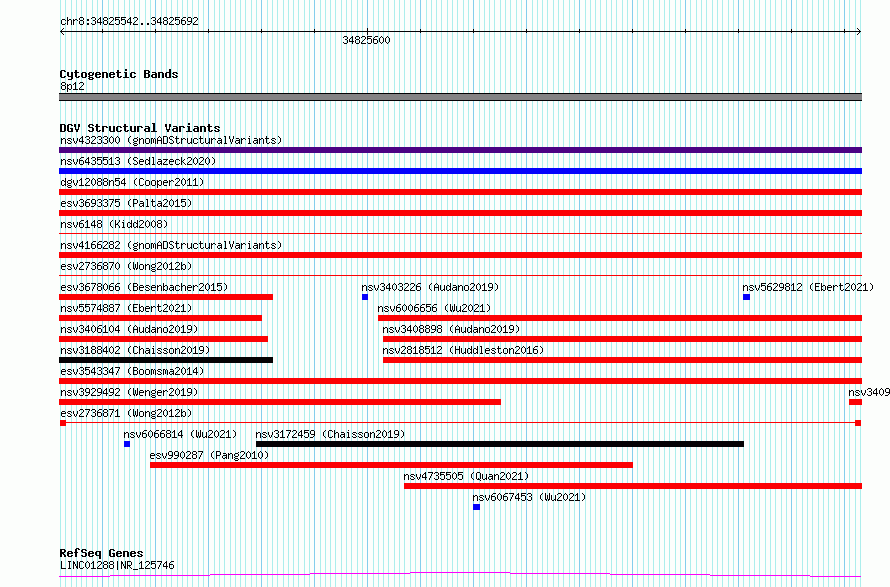890x587 pixels.
Task: Open esv3678066 (Besenbacher2015) label
Action: (144, 287)
